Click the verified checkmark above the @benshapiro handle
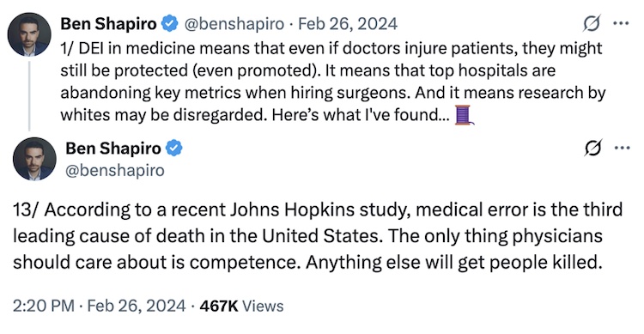The width and height of the screenshot is (644, 334). 174,148
